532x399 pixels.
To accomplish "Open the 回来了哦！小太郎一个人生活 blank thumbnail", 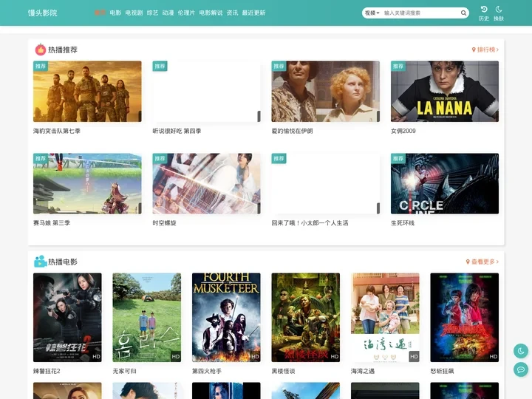I will 325,183.
